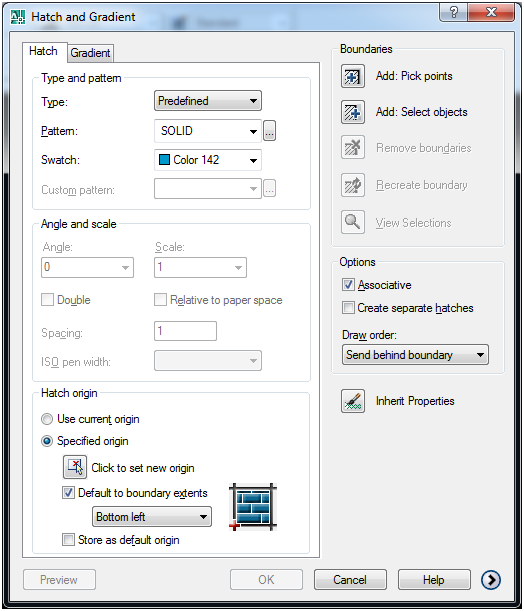Click the Preview button
The height and width of the screenshot is (611, 524).
59,580
